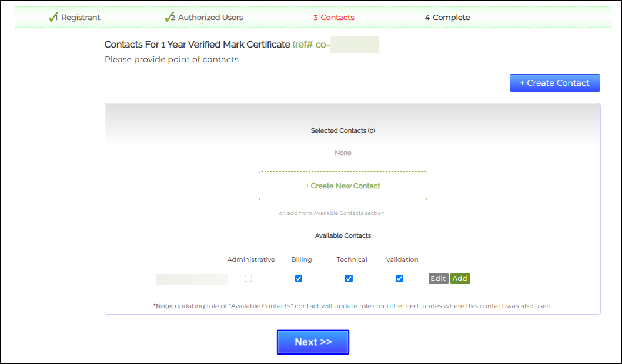The image size is (622, 364).
Task: Click the Administrative column label
Action: click(x=251, y=259)
